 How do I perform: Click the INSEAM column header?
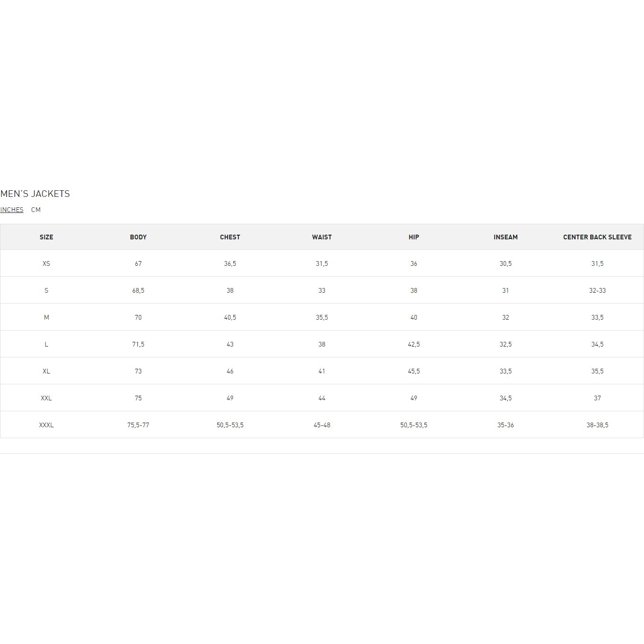click(x=506, y=237)
